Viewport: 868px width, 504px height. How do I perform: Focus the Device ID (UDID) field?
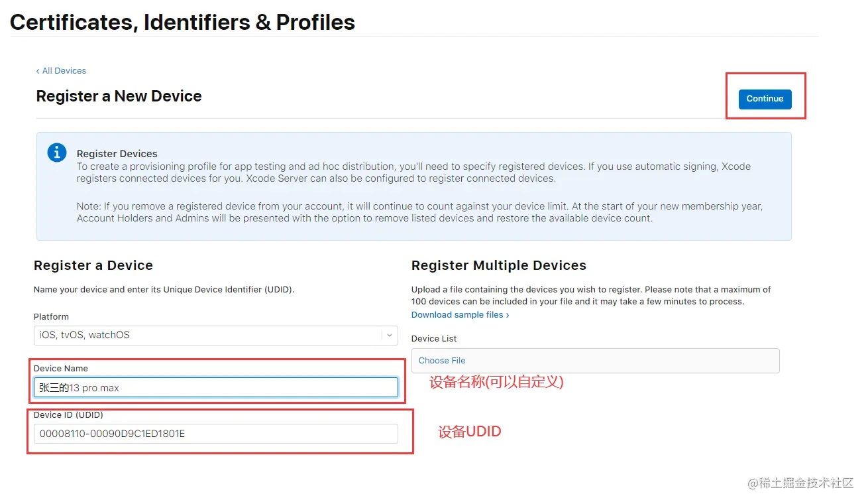click(x=215, y=434)
